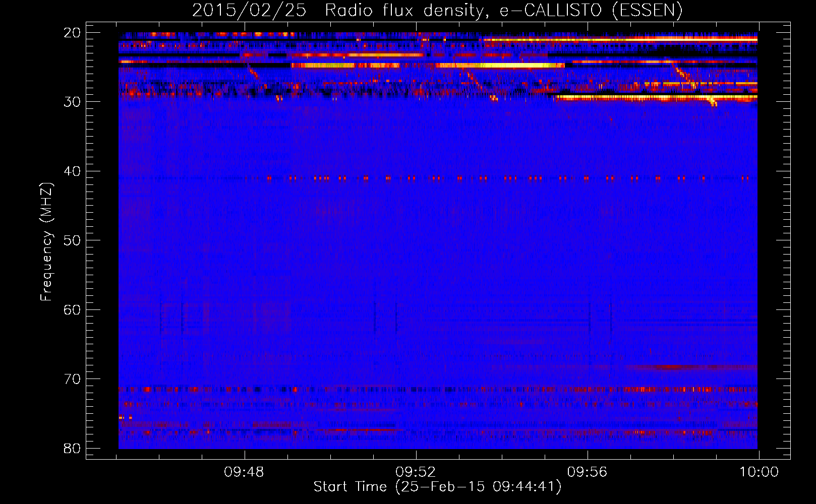Click the 'Frequency (MHZ)' axis label
The width and height of the screenshot is (816, 504).
click(46, 242)
